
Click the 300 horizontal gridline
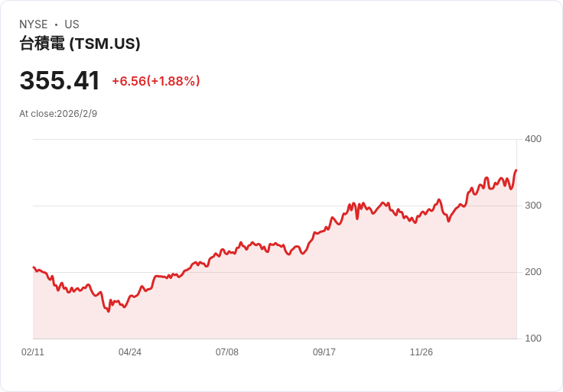point(191,206)
